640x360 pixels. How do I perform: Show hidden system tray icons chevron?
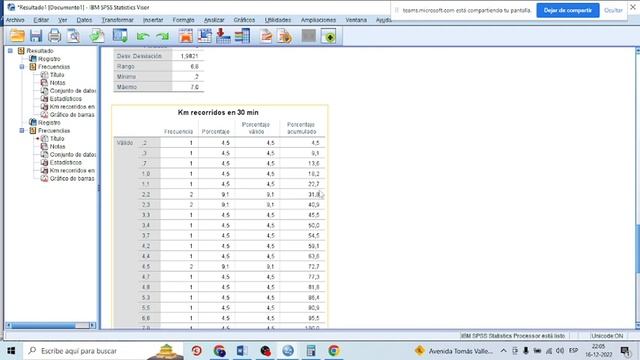click(x=504, y=351)
